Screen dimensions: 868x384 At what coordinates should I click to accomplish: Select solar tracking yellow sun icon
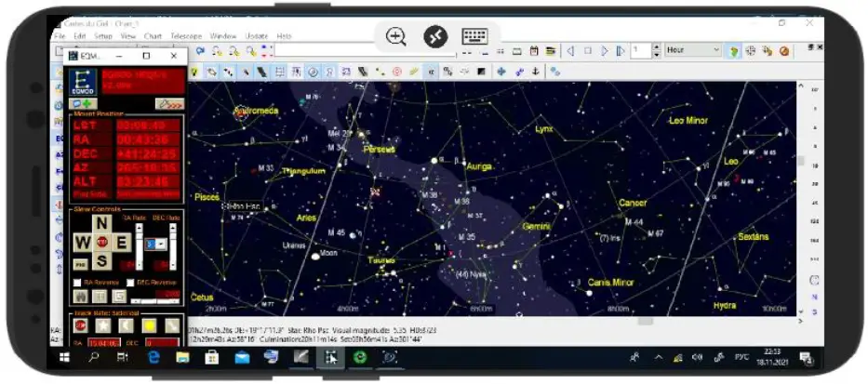tap(148, 326)
